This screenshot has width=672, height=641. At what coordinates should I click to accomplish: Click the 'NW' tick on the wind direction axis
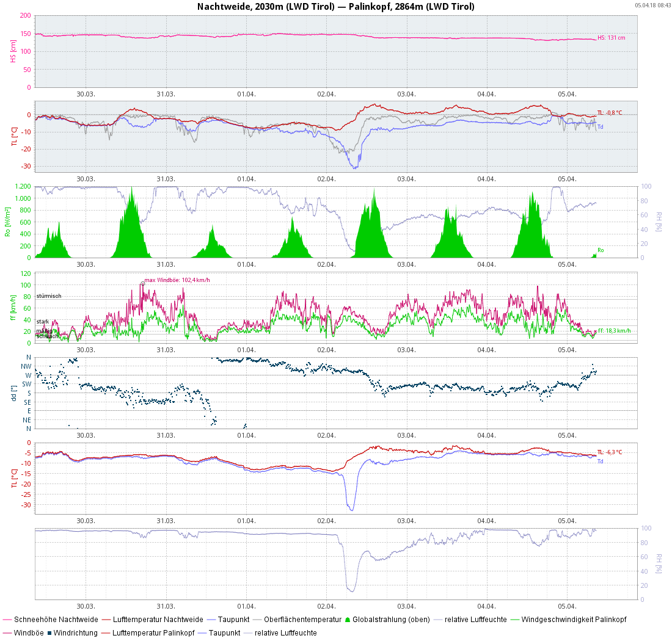(26, 366)
